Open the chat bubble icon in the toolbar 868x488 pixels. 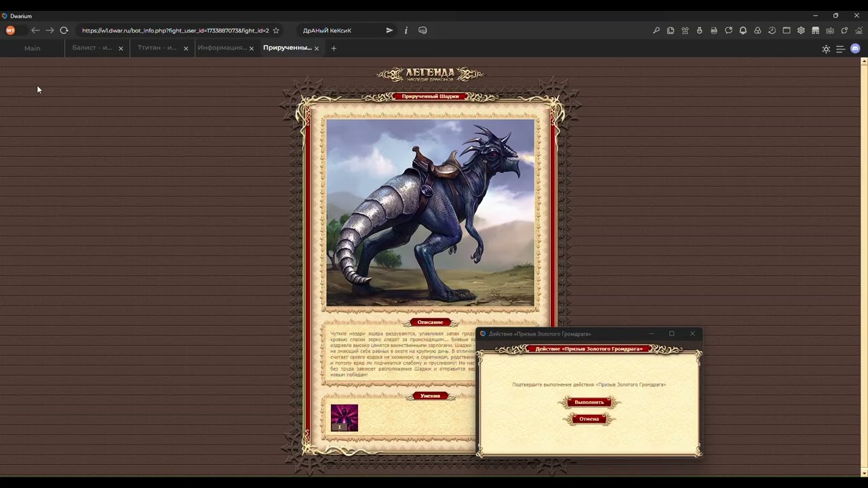(x=728, y=30)
